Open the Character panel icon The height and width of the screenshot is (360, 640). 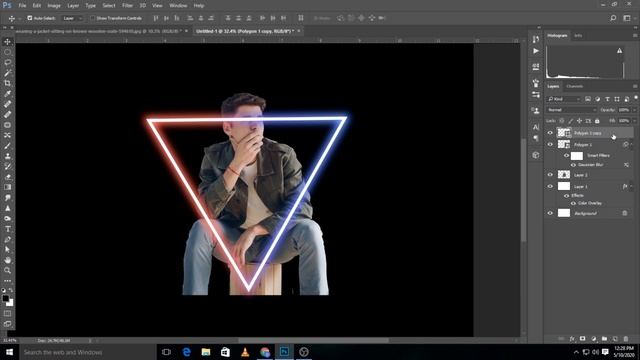click(x=536, y=127)
